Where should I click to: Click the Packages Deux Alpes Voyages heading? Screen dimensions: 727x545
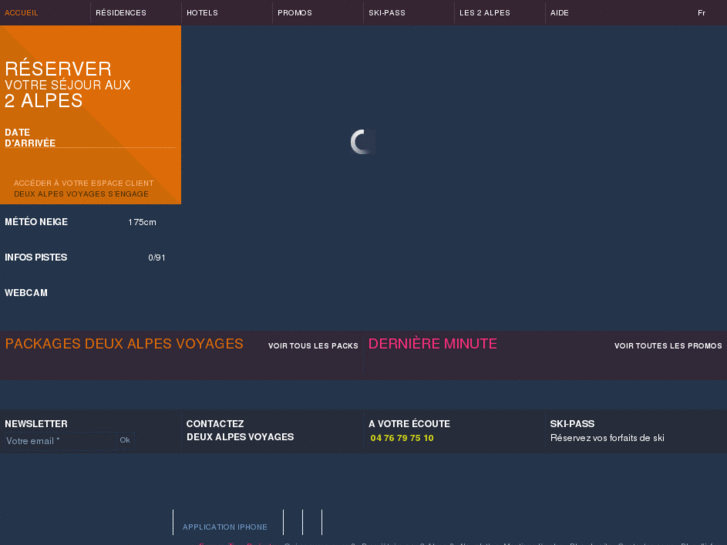(124, 344)
